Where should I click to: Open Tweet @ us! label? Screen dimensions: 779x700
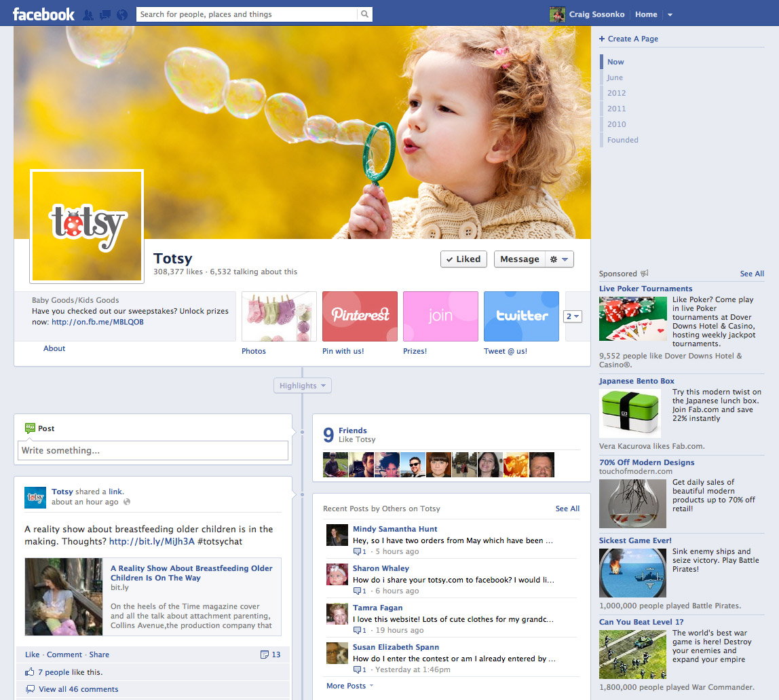click(506, 351)
